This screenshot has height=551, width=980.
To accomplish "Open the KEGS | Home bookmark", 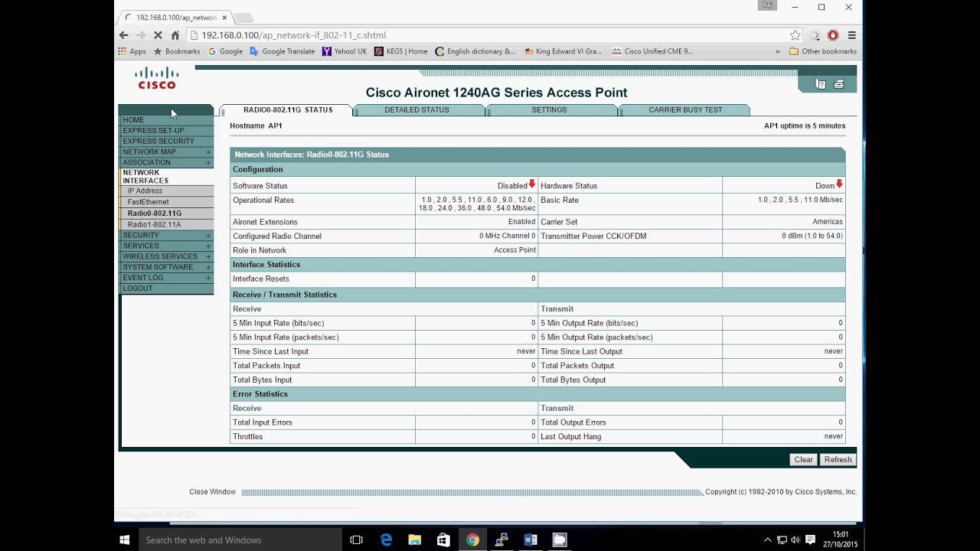I will [x=401, y=51].
